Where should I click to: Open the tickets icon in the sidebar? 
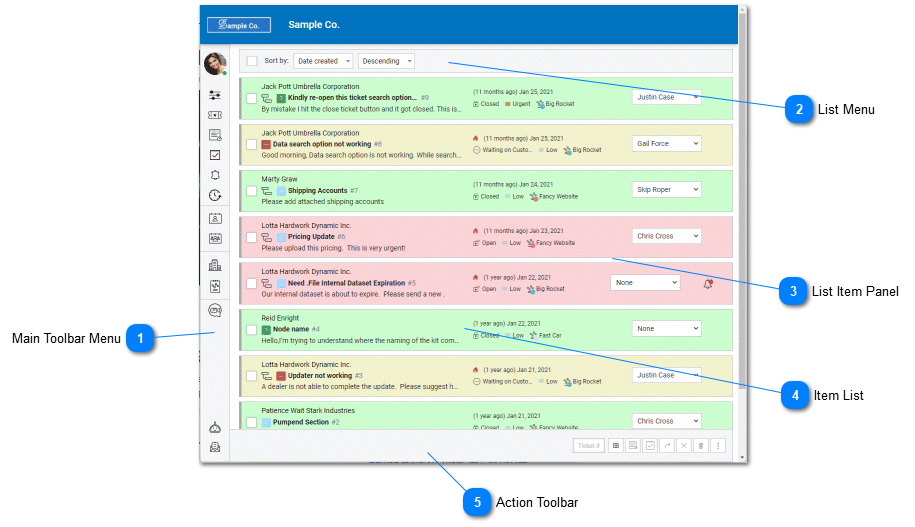pos(215,115)
